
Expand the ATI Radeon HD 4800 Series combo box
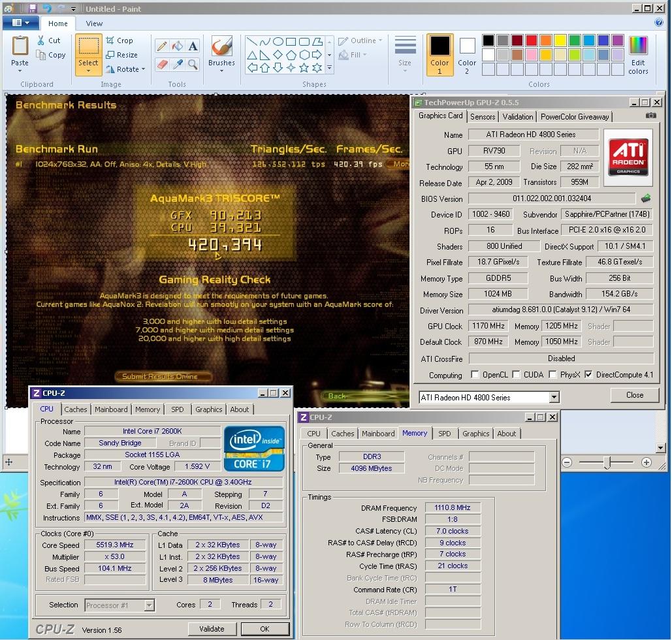[x=554, y=397]
